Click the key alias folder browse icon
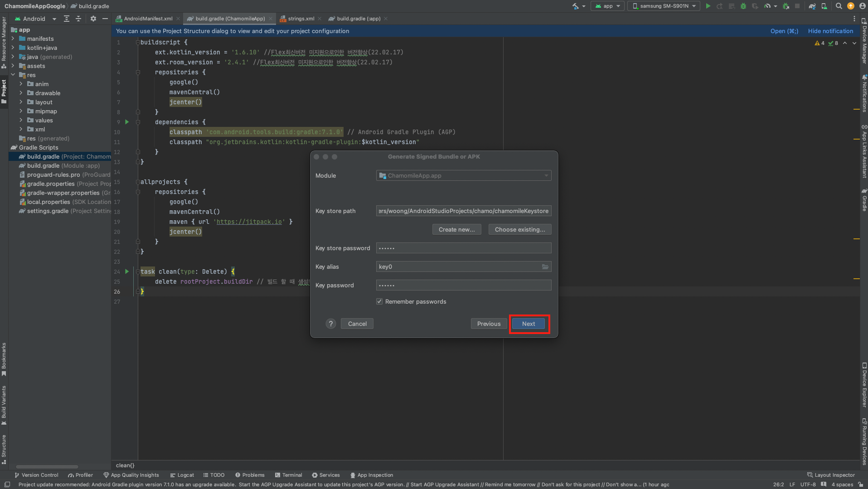 tap(545, 267)
